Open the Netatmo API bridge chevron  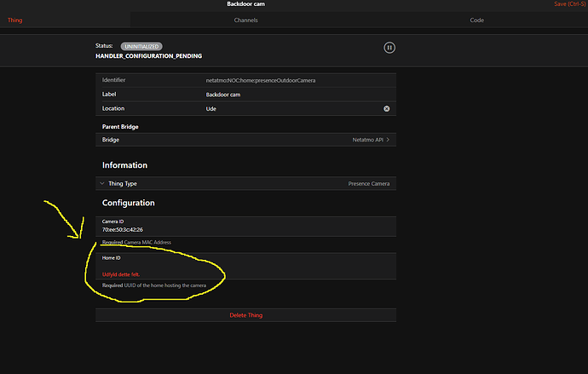pos(388,140)
